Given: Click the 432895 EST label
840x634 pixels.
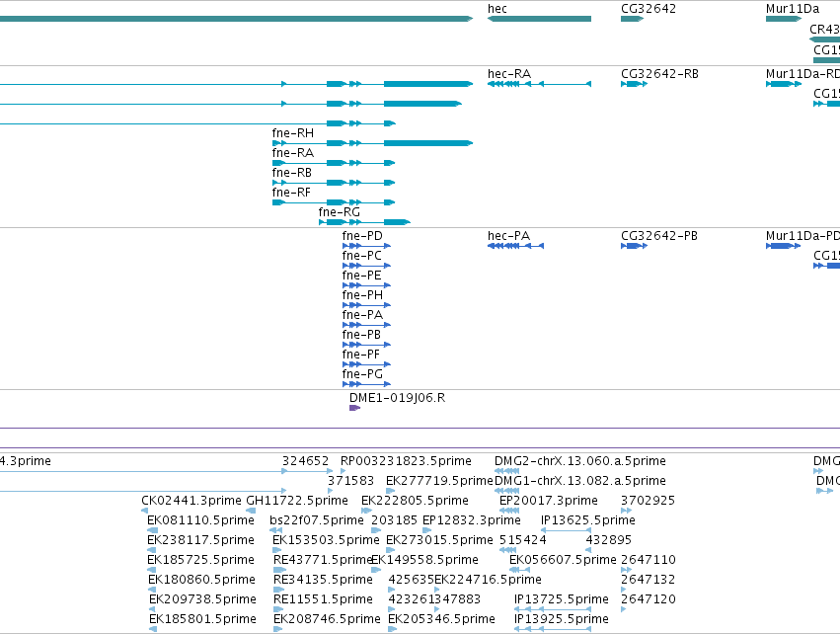Looking at the screenshot, I should tap(609, 540).
